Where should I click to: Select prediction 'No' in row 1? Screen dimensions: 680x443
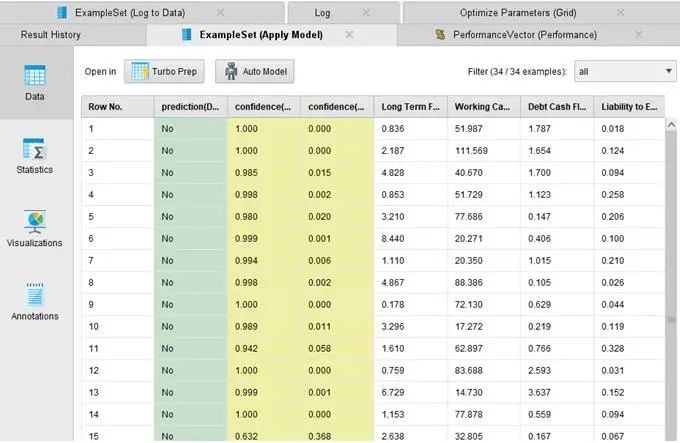click(x=167, y=129)
